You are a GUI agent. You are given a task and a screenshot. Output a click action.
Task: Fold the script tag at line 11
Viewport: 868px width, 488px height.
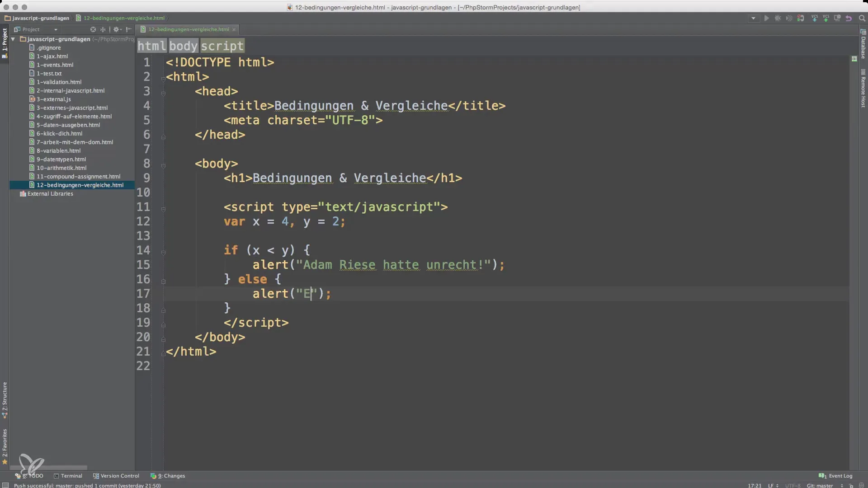coord(163,209)
